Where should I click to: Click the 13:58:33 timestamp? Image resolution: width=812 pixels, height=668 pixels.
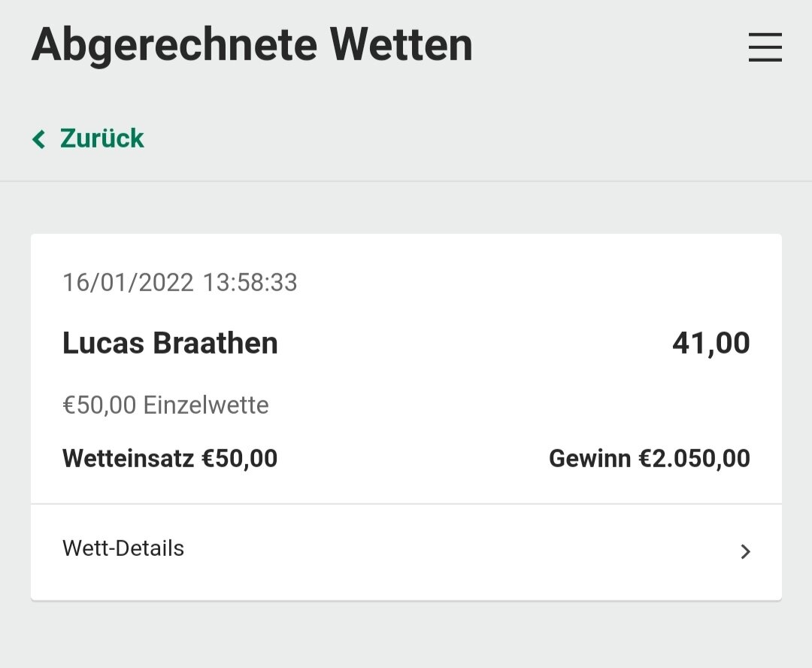(250, 282)
